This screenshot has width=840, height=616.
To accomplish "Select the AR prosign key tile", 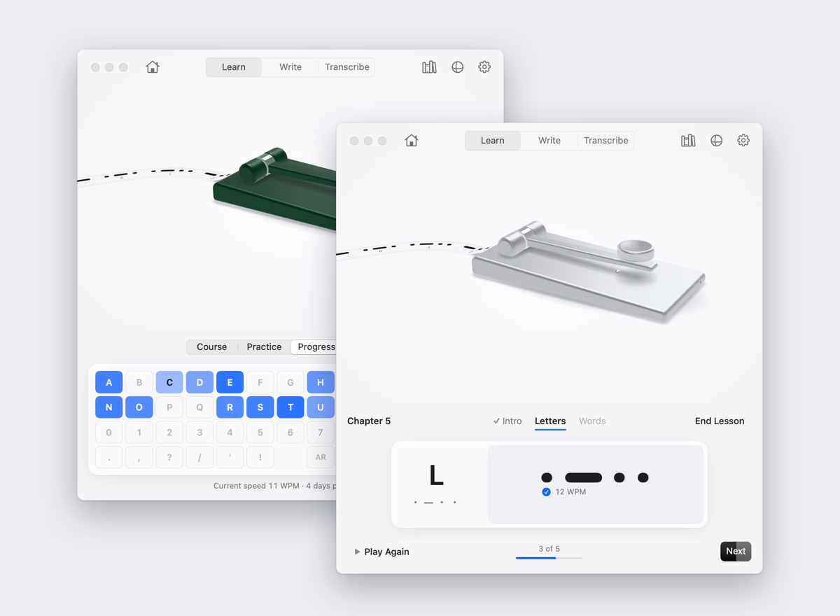I will tap(321, 458).
